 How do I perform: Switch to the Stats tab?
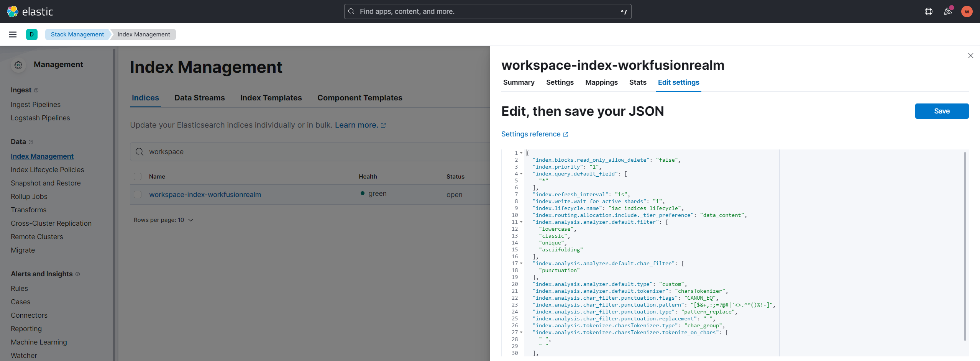pos(638,82)
